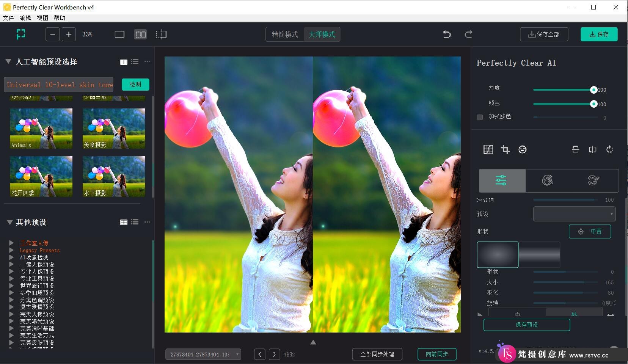Redo the last adjustment

(x=468, y=35)
